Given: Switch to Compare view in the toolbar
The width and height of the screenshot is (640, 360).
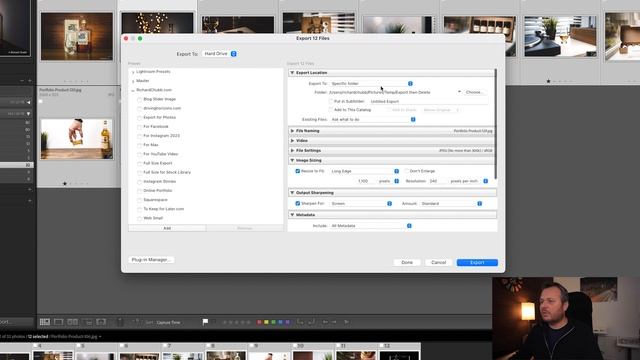Looking at the screenshot, I should pyautogui.click(x=73, y=322).
